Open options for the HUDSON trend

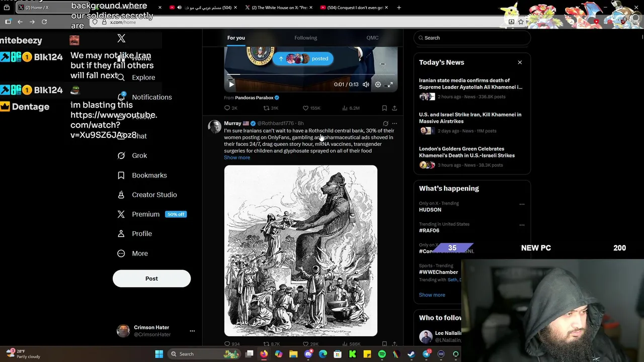tap(522, 204)
